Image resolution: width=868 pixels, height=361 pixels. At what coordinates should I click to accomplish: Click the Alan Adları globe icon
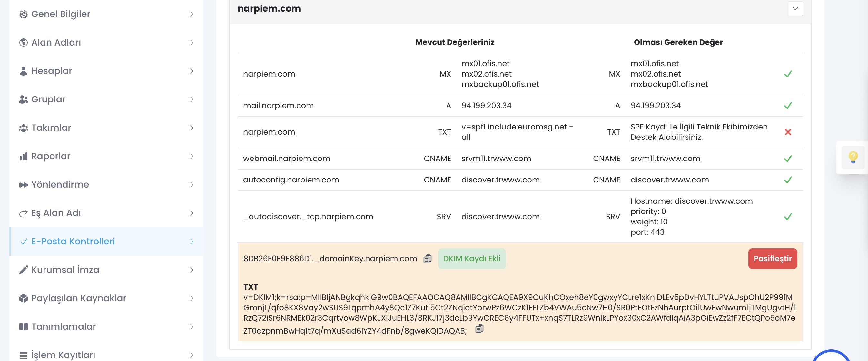coord(23,43)
